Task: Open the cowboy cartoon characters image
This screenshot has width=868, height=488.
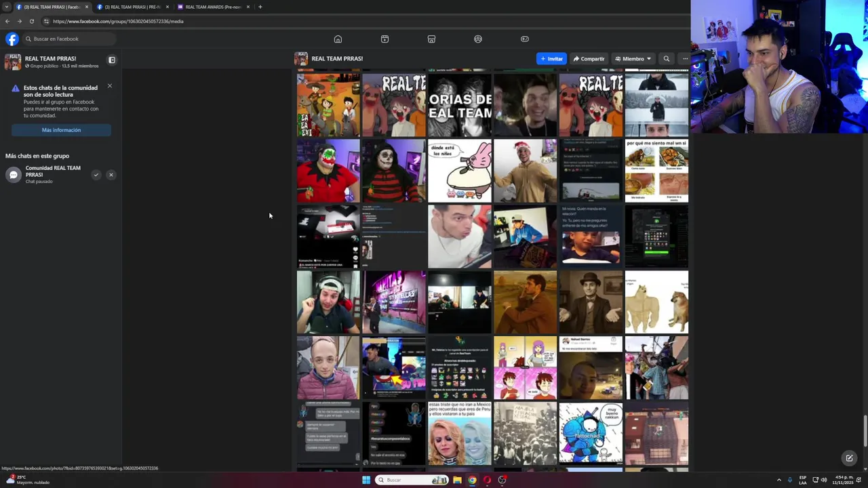Action: point(328,105)
